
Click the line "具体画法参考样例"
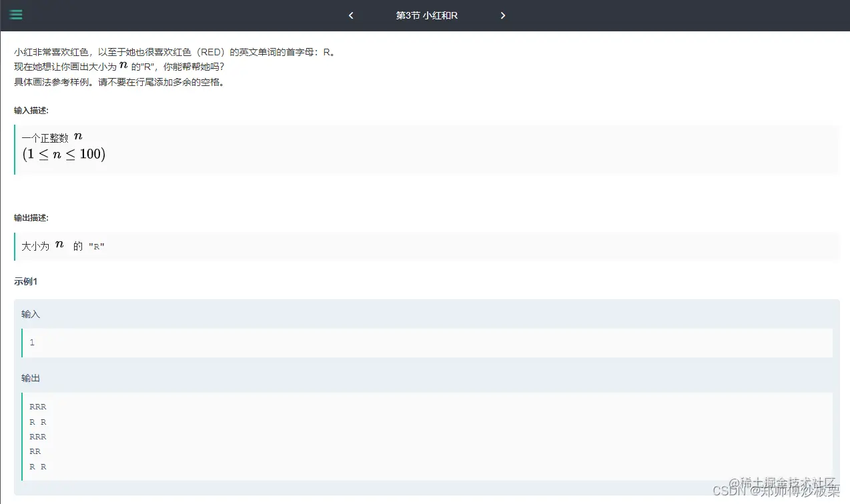119,83
